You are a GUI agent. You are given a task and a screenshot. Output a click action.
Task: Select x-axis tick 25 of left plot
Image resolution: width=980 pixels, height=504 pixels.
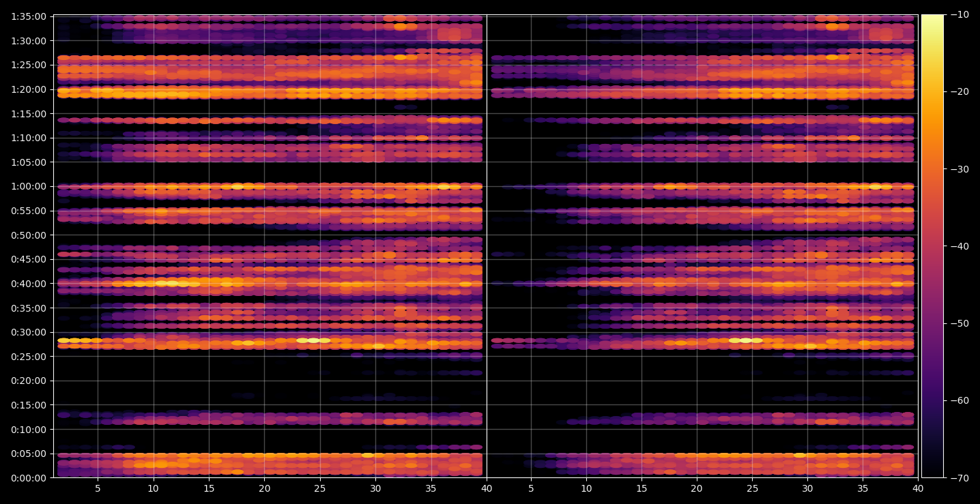click(x=320, y=489)
